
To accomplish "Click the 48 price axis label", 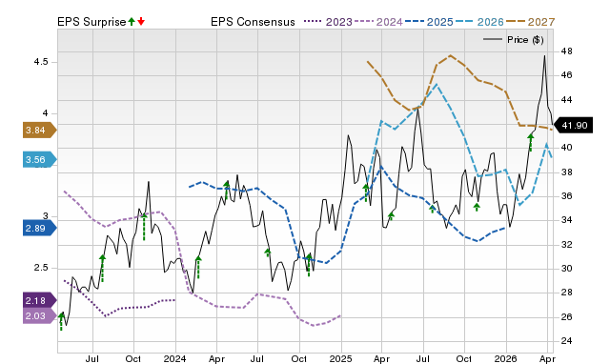I will coord(566,51).
